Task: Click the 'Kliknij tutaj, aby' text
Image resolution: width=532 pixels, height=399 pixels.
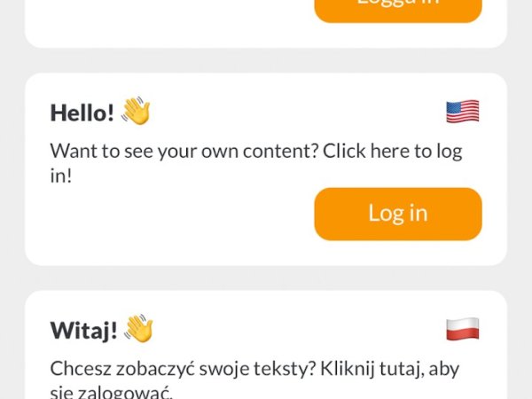Action: pos(390,369)
